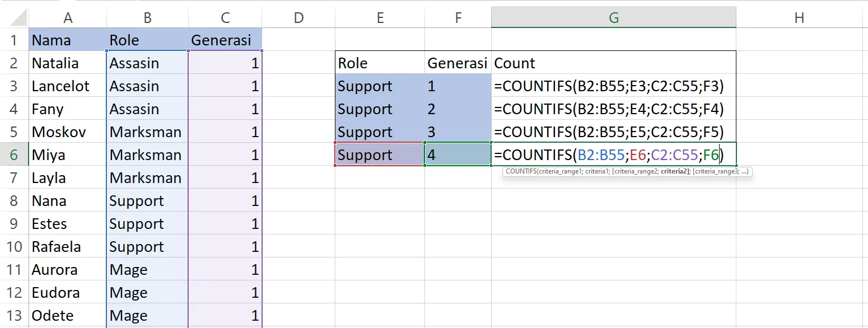Select column header B

(x=147, y=17)
